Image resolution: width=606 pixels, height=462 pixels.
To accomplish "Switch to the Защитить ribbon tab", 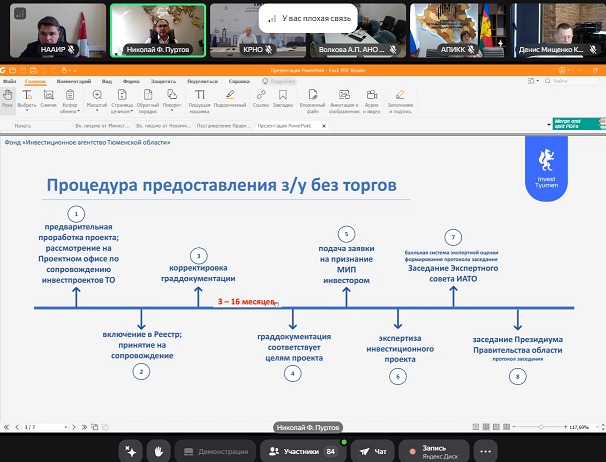I will [x=162, y=80].
